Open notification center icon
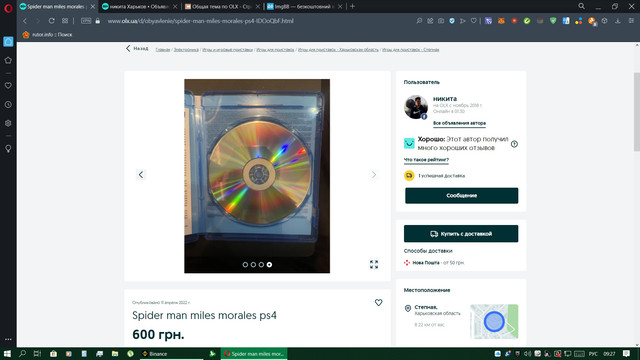 click(x=627, y=353)
